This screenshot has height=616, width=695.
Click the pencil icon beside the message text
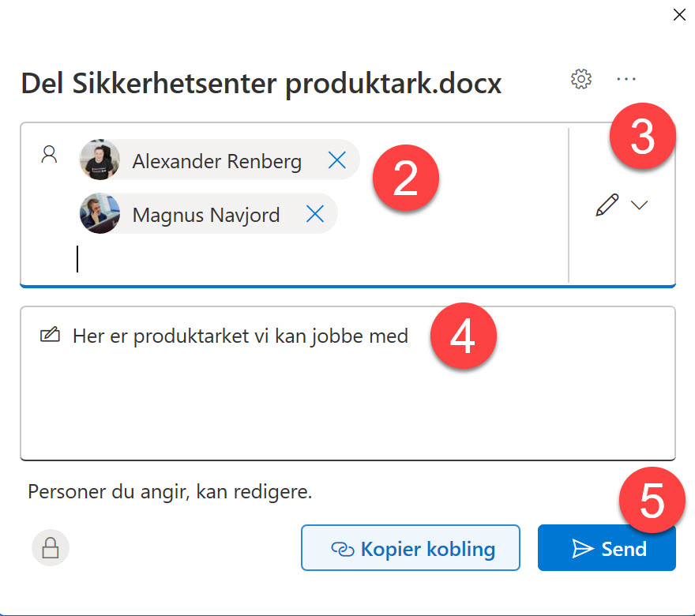[50, 335]
